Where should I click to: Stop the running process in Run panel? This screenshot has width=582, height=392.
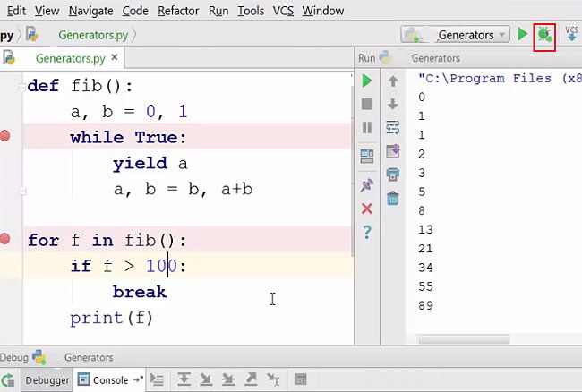[367, 104]
